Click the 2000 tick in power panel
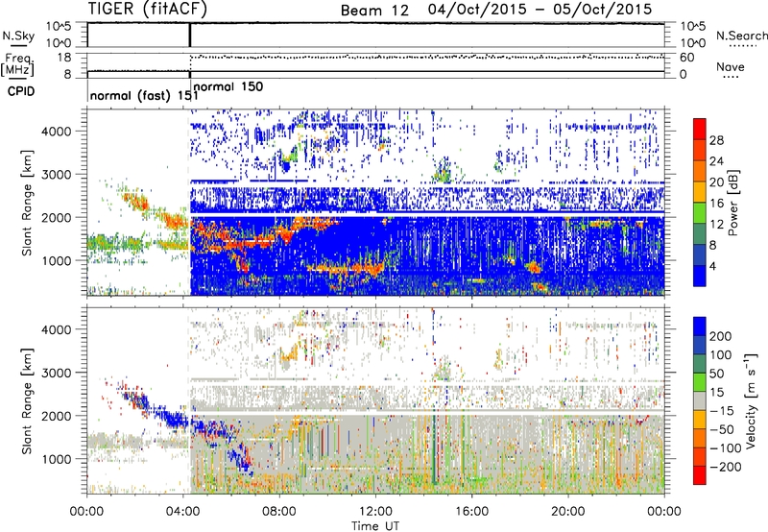768x532 pixels. (56, 217)
